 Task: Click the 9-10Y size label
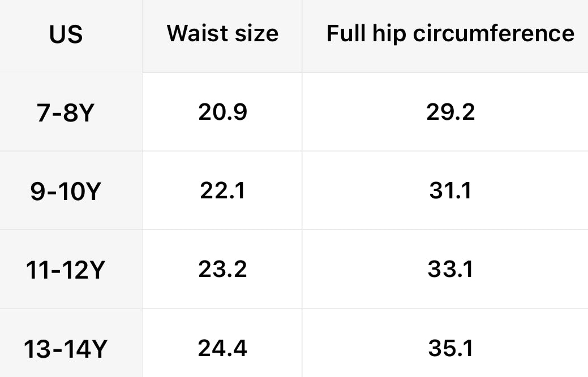coord(65,192)
